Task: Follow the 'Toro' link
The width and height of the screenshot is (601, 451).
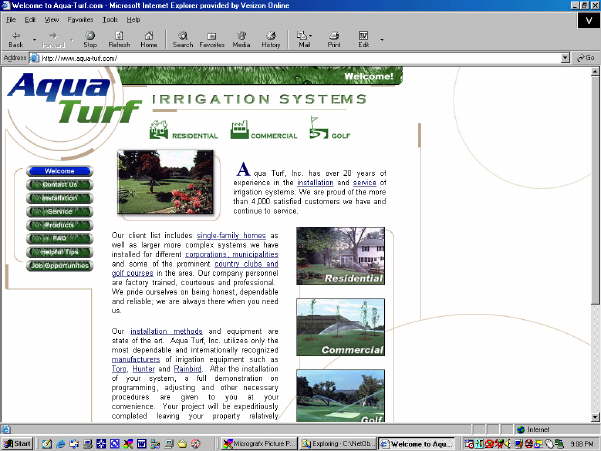Action: (x=119, y=369)
